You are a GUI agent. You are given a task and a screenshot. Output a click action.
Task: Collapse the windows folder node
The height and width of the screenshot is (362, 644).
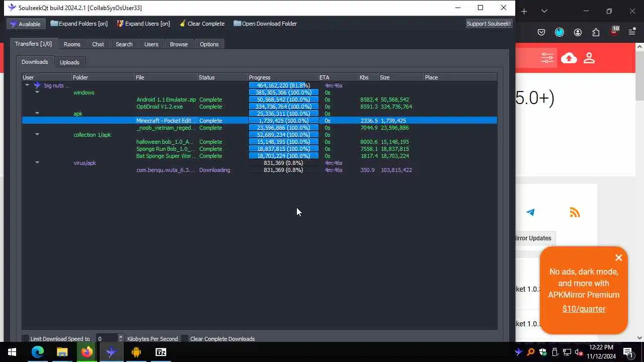click(37, 93)
